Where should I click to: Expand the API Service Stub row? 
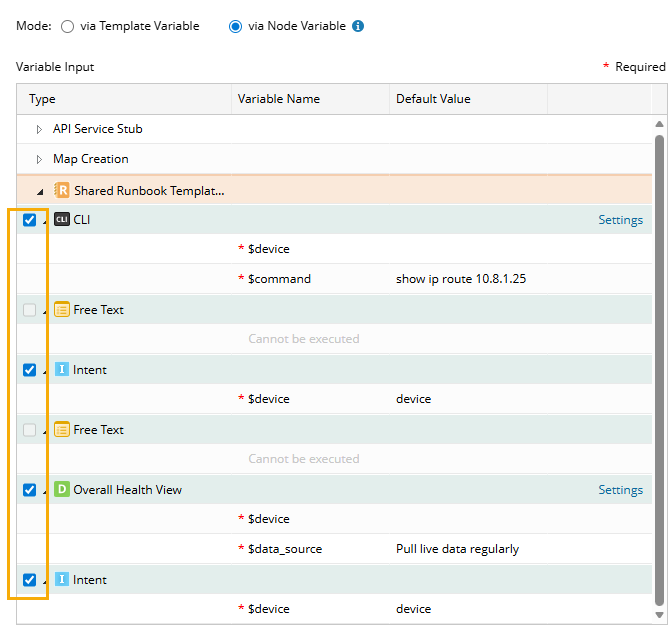tap(39, 129)
